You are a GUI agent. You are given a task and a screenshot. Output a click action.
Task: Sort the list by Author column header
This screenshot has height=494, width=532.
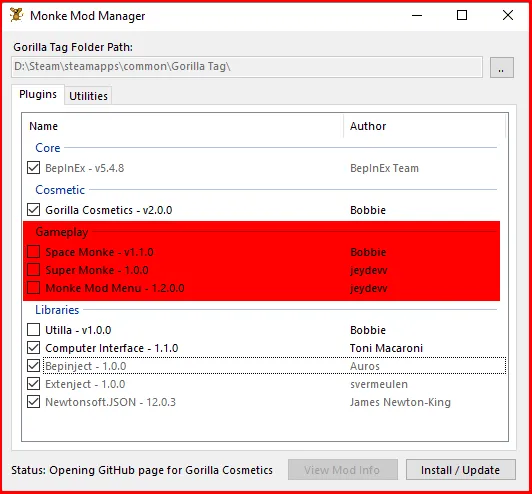[424, 126]
